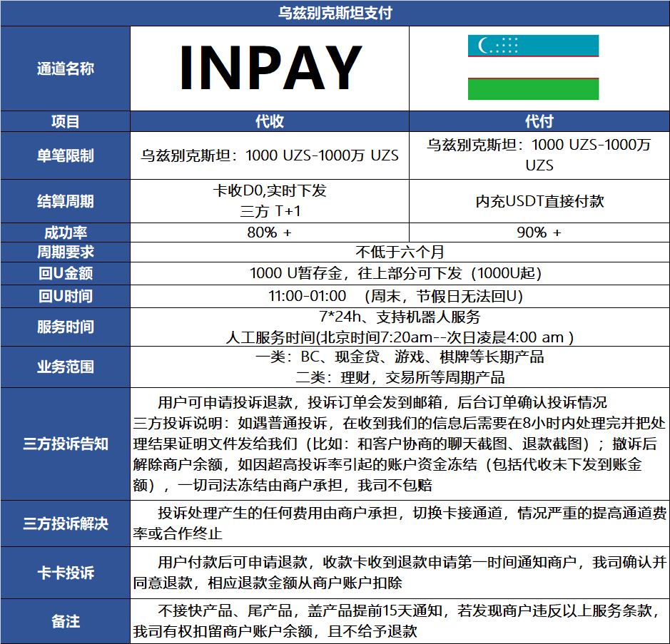Click the 90% + success rate cell
670x644 pixels.
pos(539,232)
